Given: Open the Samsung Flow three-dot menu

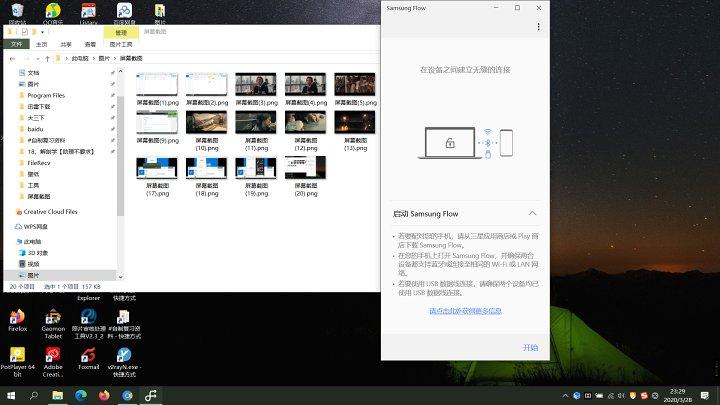Looking at the screenshot, I should 538,27.
